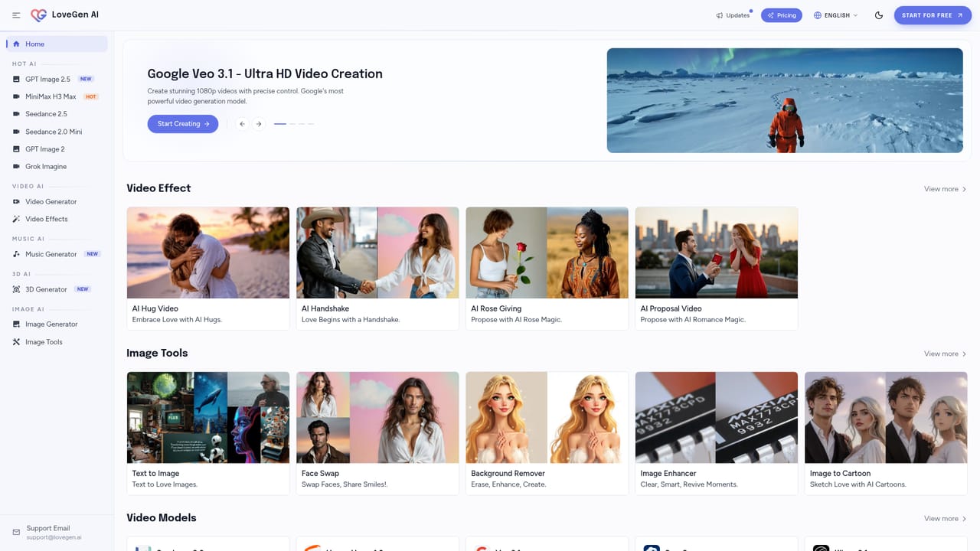The width and height of the screenshot is (980, 551).
Task: Open the Text to Image tool thumbnail
Action: coord(208,417)
